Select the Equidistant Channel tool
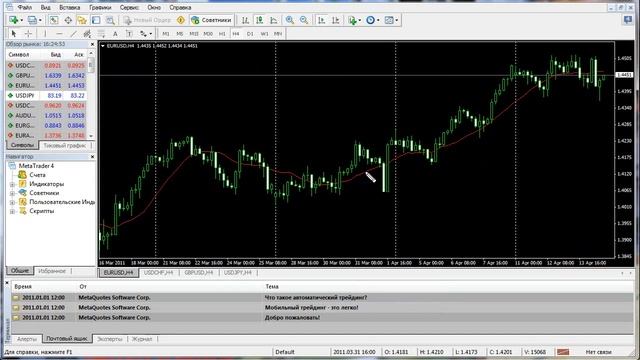 tap(87, 33)
